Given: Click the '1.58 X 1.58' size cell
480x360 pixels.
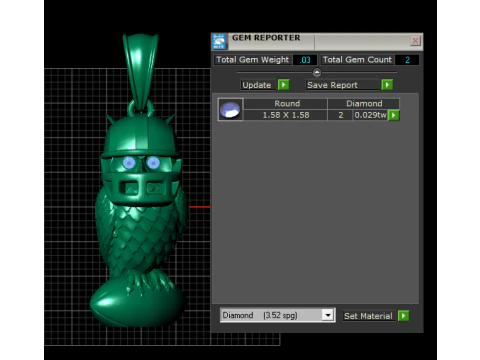Looking at the screenshot, I should tap(285, 115).
